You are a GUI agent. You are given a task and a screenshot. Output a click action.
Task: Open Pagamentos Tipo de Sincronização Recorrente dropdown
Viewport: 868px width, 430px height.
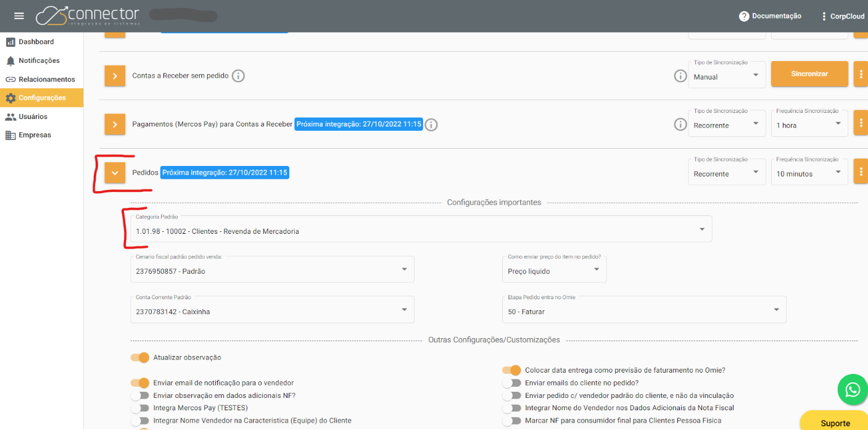[x=727, y=123]
